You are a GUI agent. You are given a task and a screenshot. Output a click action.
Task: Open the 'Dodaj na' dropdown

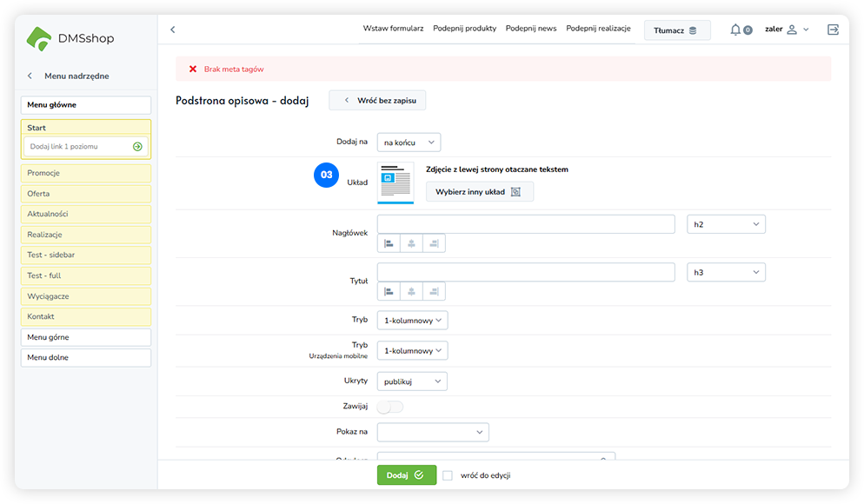pyautogui.click(x=409, y=142)
